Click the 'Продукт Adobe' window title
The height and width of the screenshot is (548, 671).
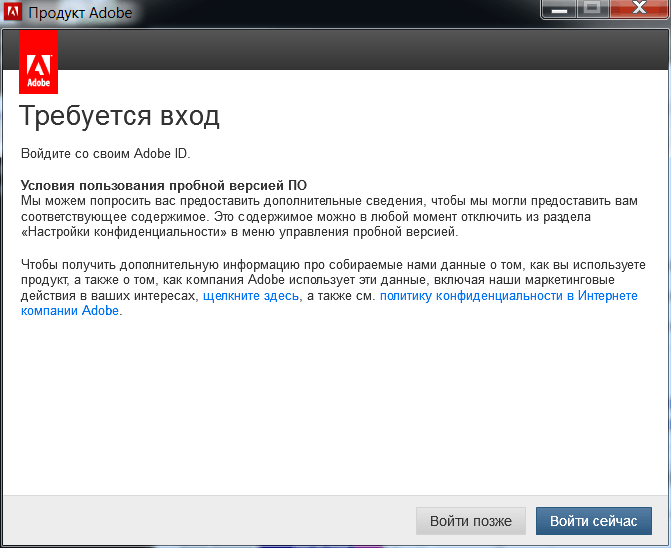pyautogui.click(x=80, y=12)
